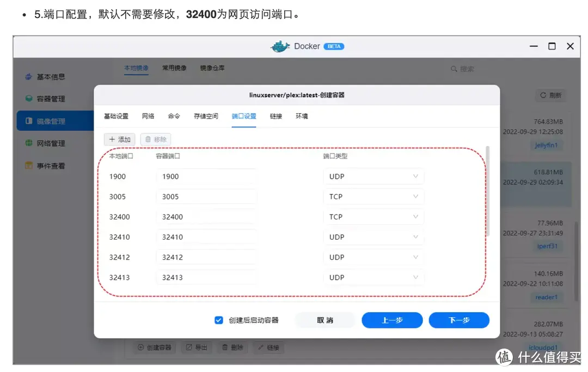
Task: Select 镜像管理 in the sidebar
Action: pos(55,121)
